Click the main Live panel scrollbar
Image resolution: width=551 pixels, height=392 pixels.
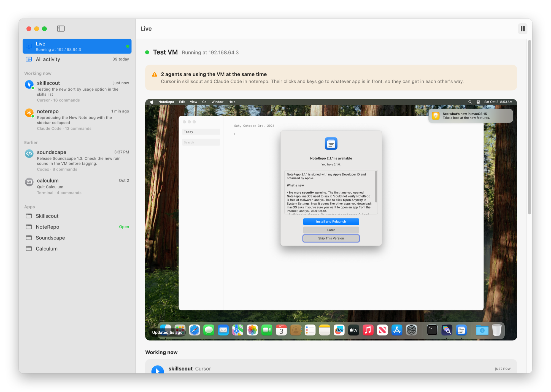tap(529, 127)
